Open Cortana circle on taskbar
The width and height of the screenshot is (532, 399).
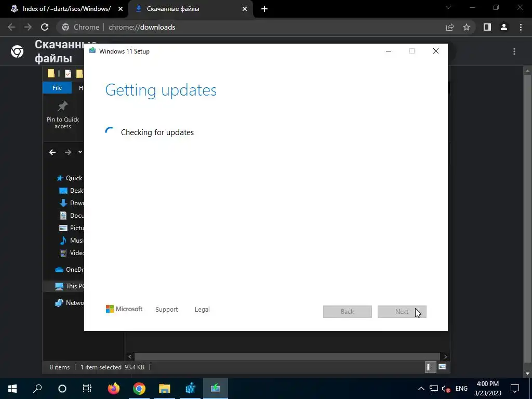[x=62, y=389]
